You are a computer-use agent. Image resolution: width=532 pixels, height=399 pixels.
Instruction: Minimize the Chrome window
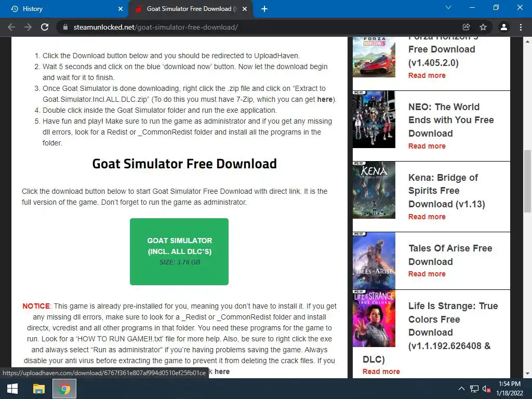472,7
